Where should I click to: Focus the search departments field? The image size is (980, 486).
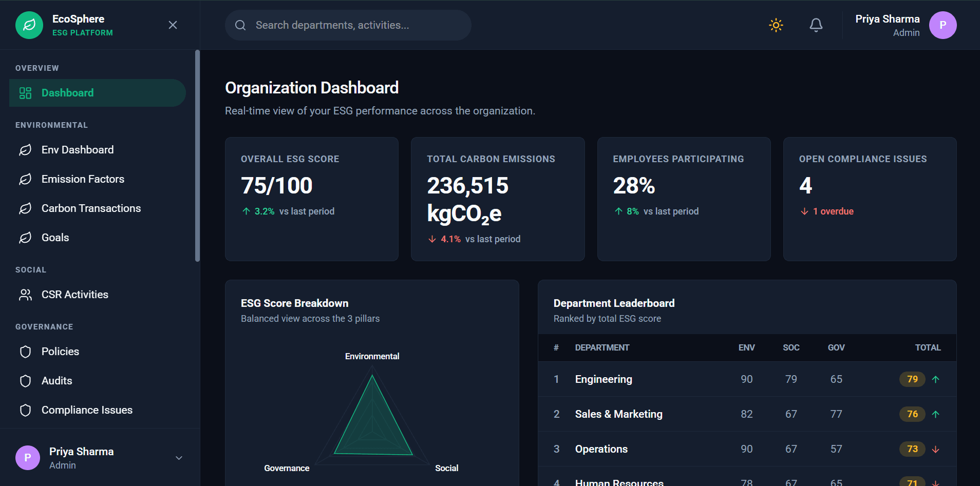[x=348, y=25]
